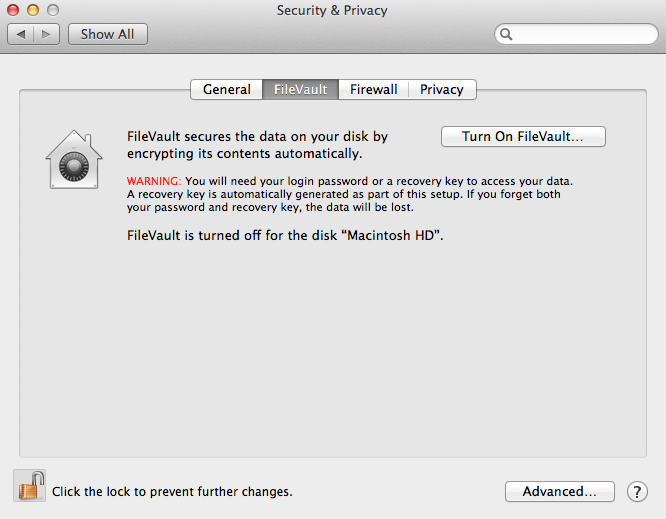The image size is (666, 519).
Task: Focus the preferences search field
Action: [576, 34]
